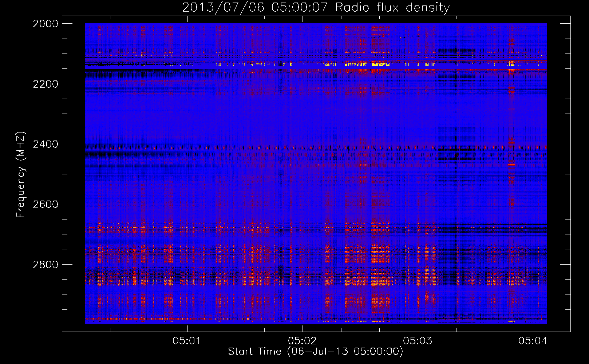Click the "Start Time (06-Jul-13 05:00:00)" axis label
Image resolution: width=589 pixels, height=364 pixels.
[316, 352]
